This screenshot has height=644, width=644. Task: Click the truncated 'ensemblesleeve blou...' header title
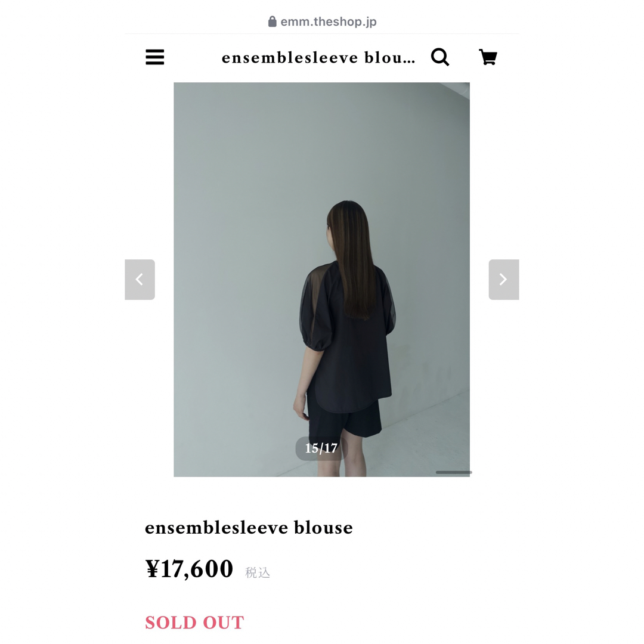[318, 58]
